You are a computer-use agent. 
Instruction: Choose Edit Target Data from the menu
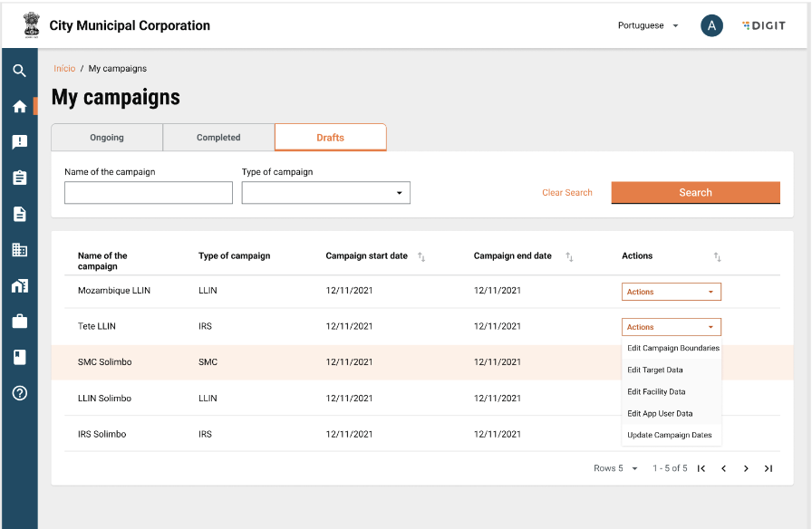pyautogui.click(x=672, y=370)
